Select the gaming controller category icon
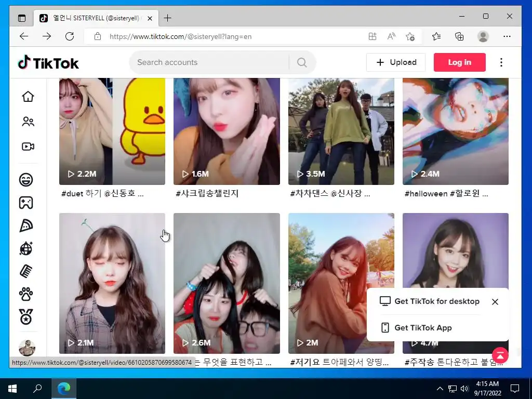 [26, 203]
